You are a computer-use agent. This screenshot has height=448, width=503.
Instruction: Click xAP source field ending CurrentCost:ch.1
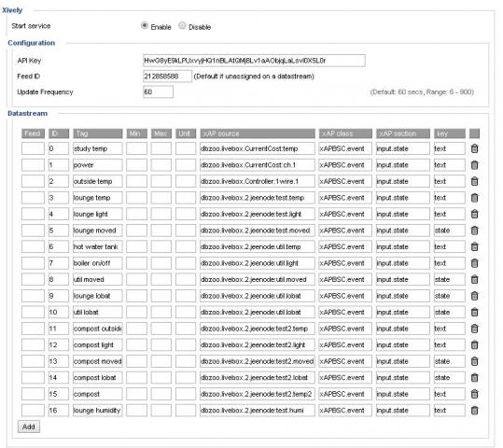point(258,165)
